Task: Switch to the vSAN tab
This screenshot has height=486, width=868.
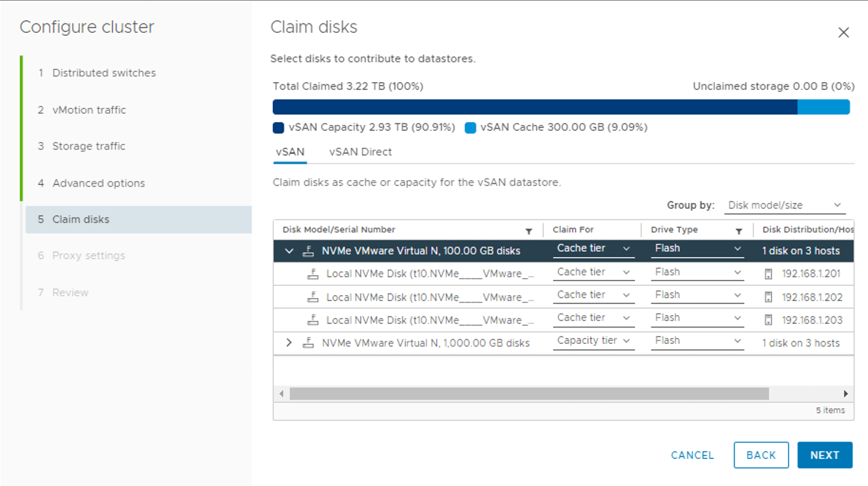Action: tap(290, 152)
